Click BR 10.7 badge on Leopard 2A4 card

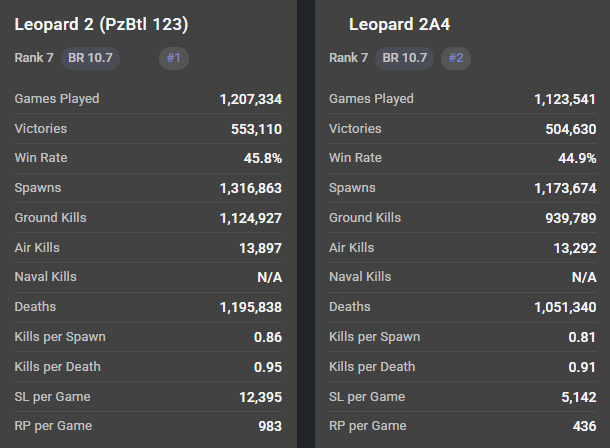click(405, 58)
